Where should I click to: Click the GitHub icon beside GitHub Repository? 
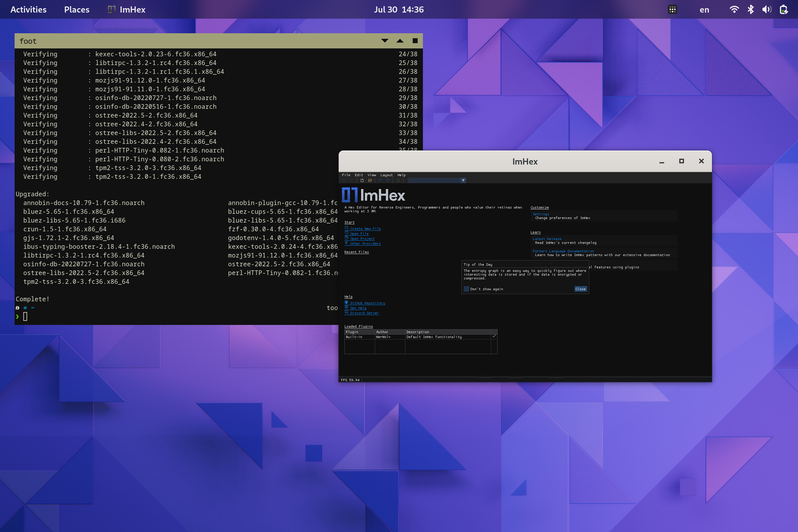pyautogui.click(x=346, y=303)
